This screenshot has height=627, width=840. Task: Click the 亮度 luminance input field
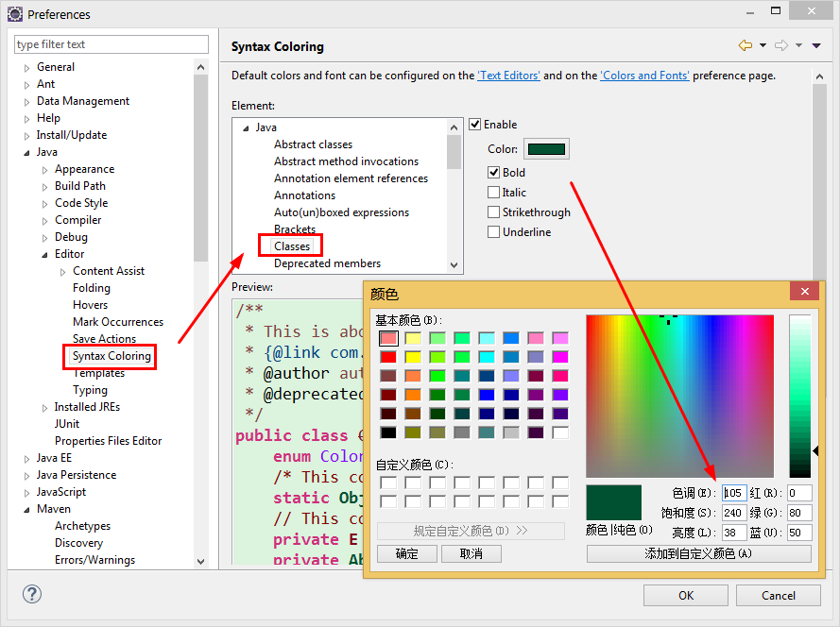click(734, 533)
